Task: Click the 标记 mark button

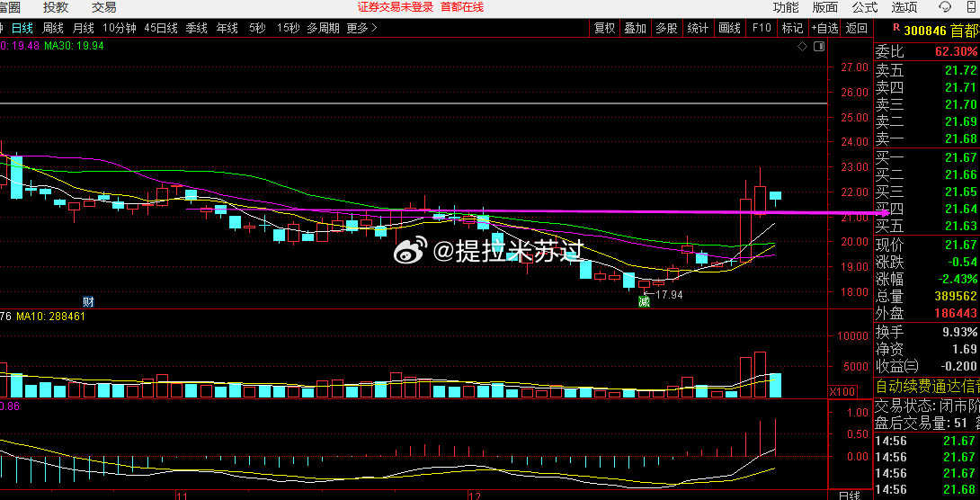Action: tap(792, 28)
